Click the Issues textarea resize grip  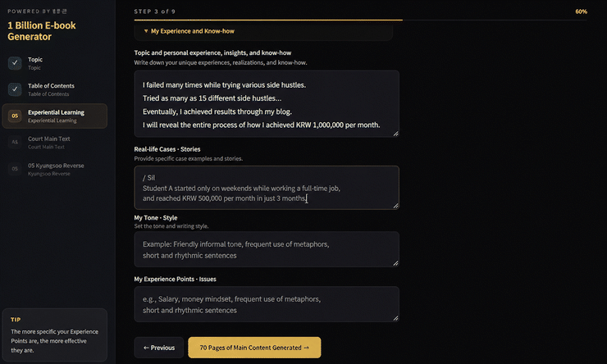pos(395,318)
